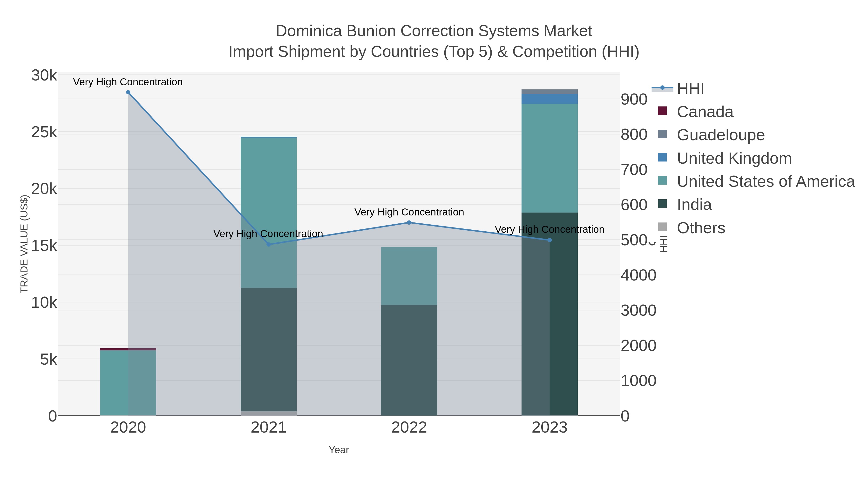The width and height of the screenshot is (868, 488).
Task: Click the India bar segment for 2021
Action: [269, 350]
